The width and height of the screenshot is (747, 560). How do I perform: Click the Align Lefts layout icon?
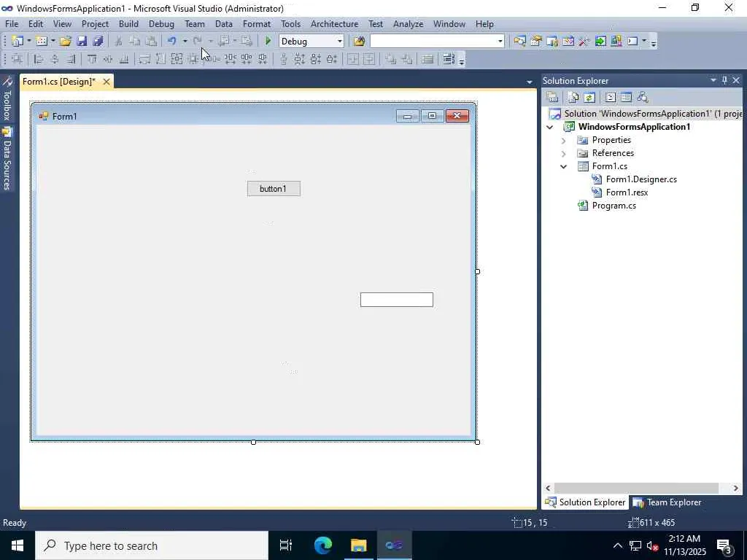39,59
